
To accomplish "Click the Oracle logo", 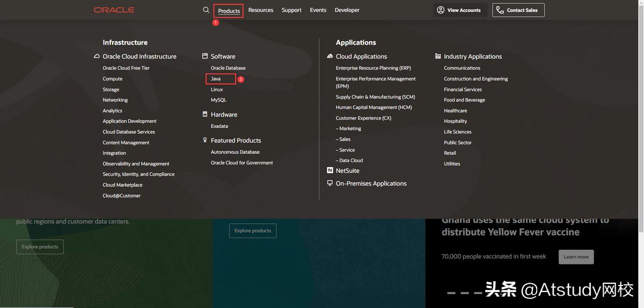I will (114, 10).
